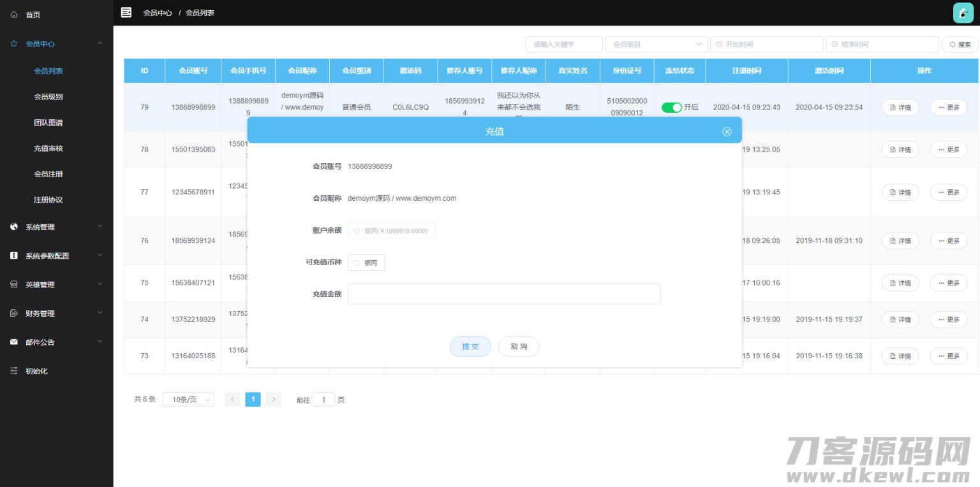Click the sliders icon beside 初始化
Screen dimensions: 980x487
13,370
